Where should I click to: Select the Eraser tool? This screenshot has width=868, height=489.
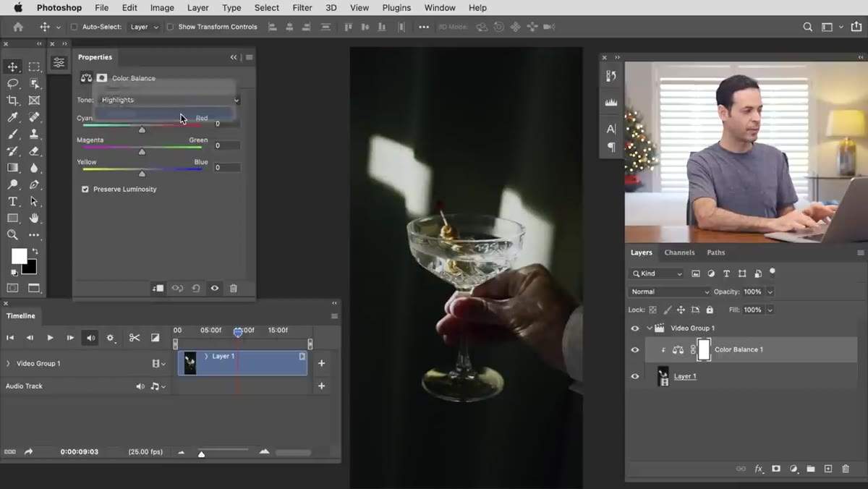(34, 151)
